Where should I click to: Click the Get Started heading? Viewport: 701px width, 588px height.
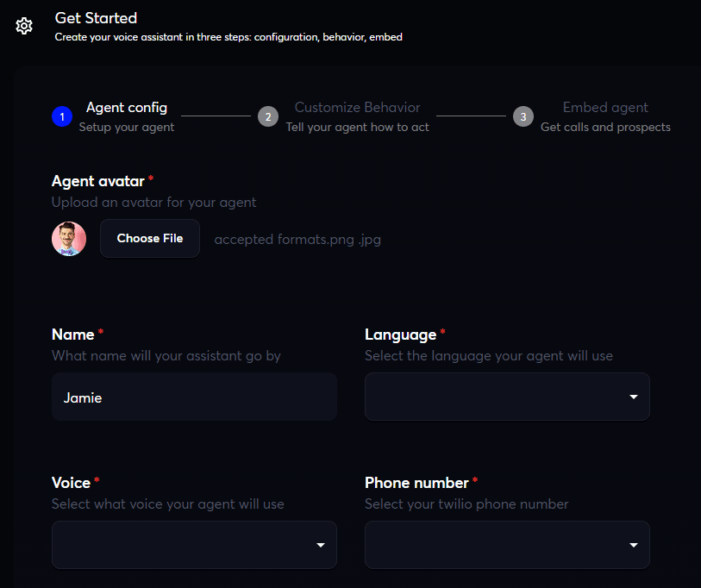(x=96, y=18)
